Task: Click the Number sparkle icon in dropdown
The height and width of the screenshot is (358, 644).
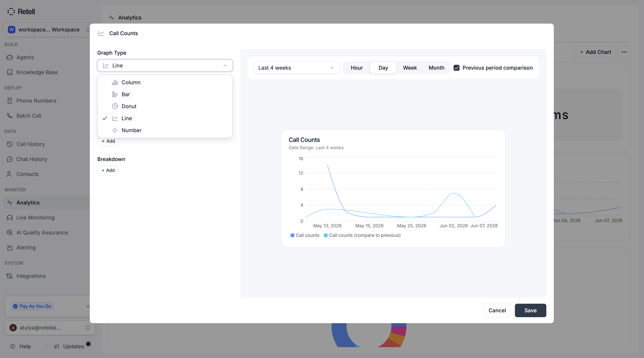Action: click(115, 130)
